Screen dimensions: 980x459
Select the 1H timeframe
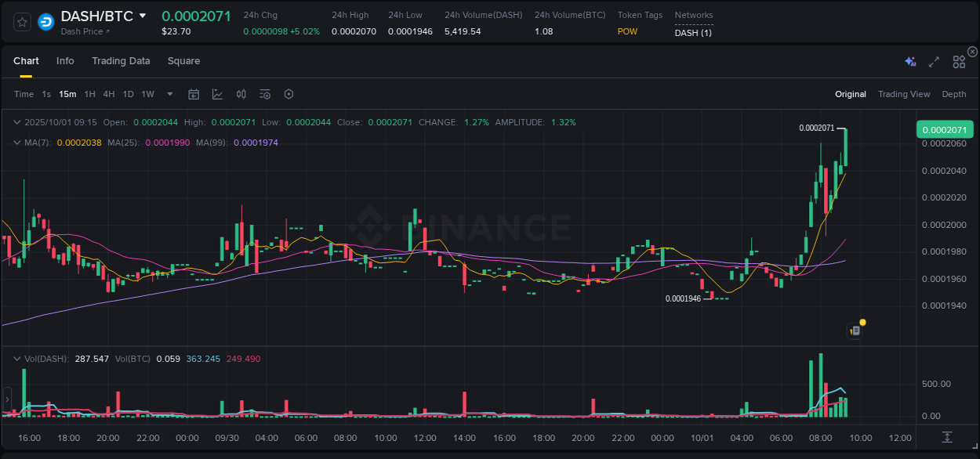tap(90, 93)
